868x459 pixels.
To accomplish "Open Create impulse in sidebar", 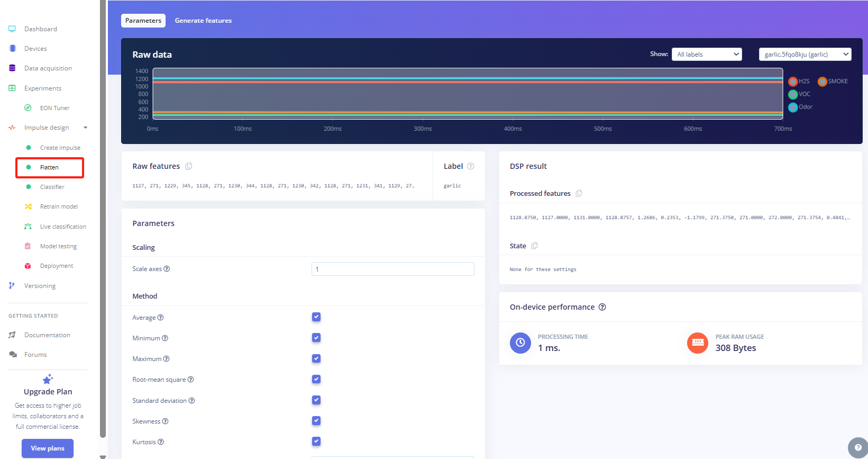I will (60, 148).
